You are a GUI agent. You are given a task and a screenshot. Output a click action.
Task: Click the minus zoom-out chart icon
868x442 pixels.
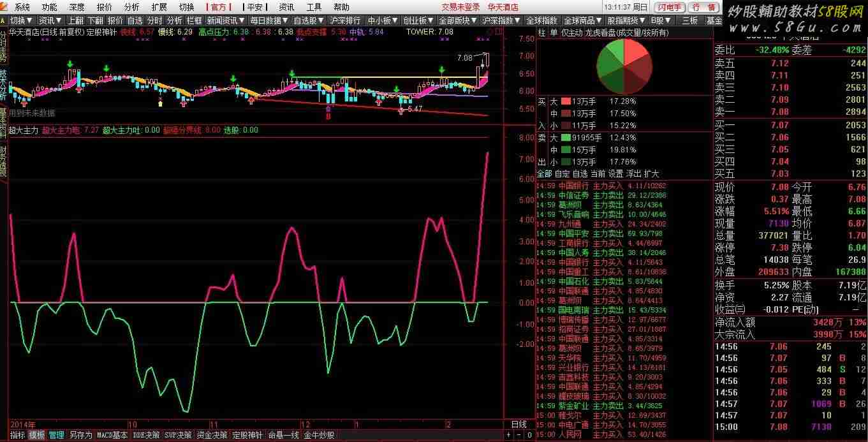(x=519, y=436)
